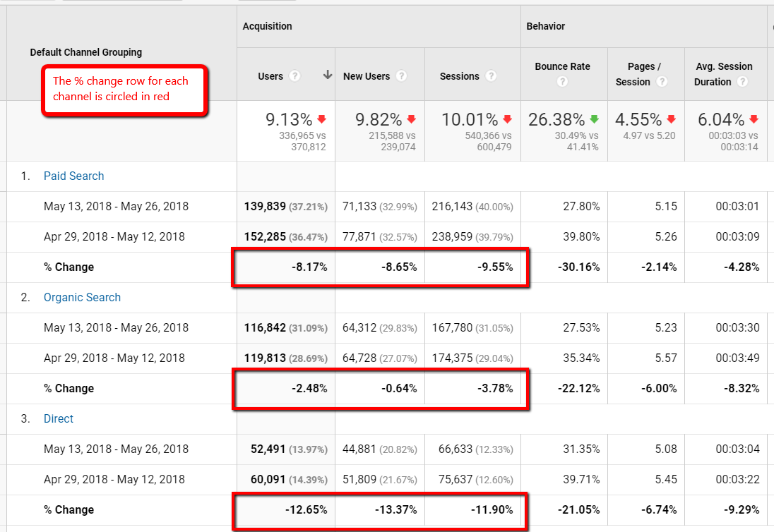This screenshot has height=532, width=774.
Task: Sort by the Users column header
Action: (x=270, y=76)
